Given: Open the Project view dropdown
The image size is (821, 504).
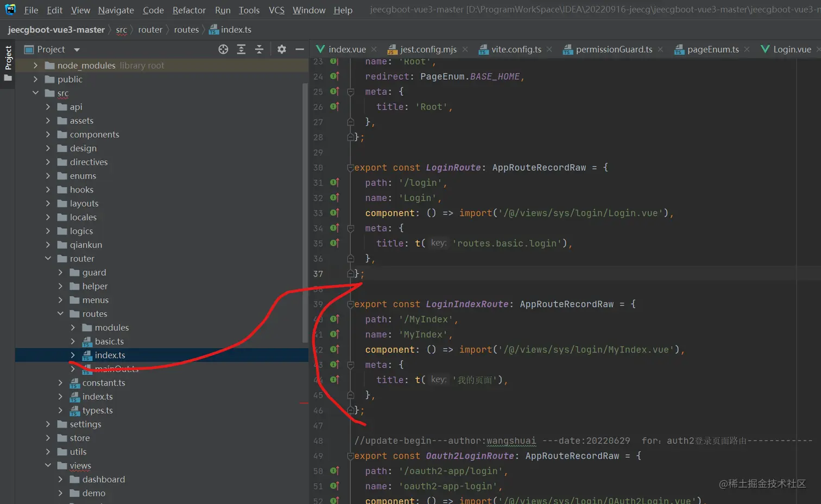Looking at the screenshot, I should pos(77,50).
